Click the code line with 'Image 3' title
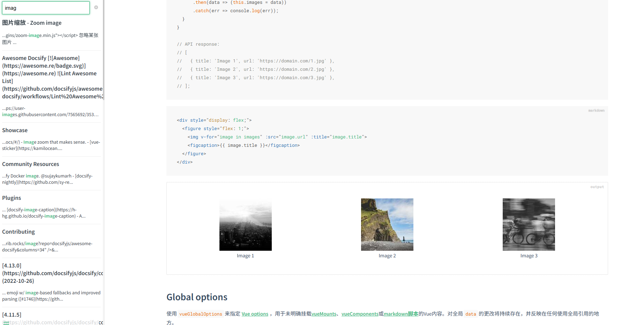644x325 pixels. point(256,78)
